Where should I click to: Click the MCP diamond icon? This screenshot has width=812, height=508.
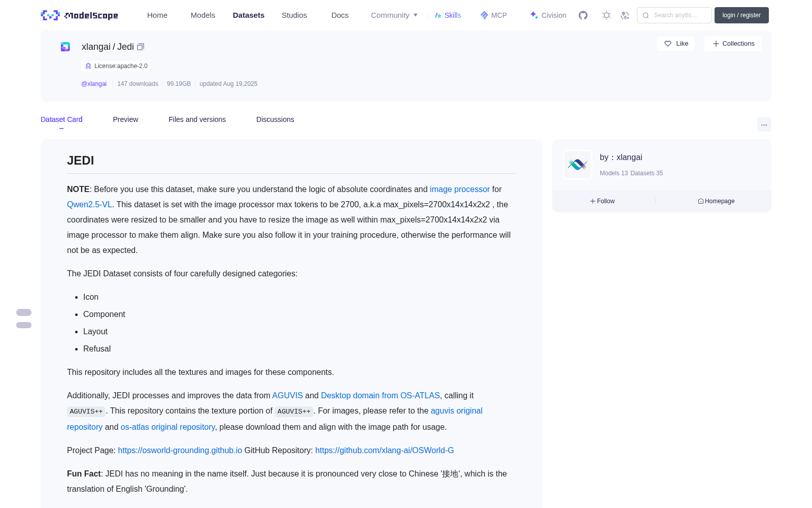[x=484, y=15]
